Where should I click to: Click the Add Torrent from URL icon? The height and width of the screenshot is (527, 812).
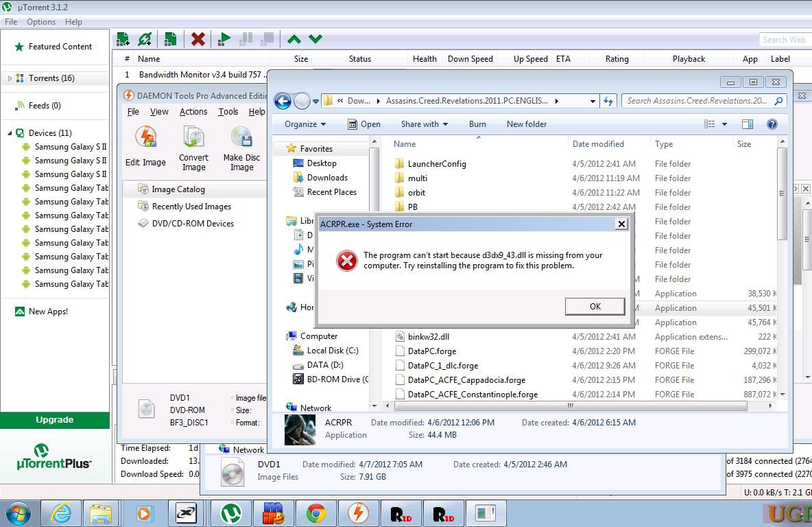coord(145,39)
